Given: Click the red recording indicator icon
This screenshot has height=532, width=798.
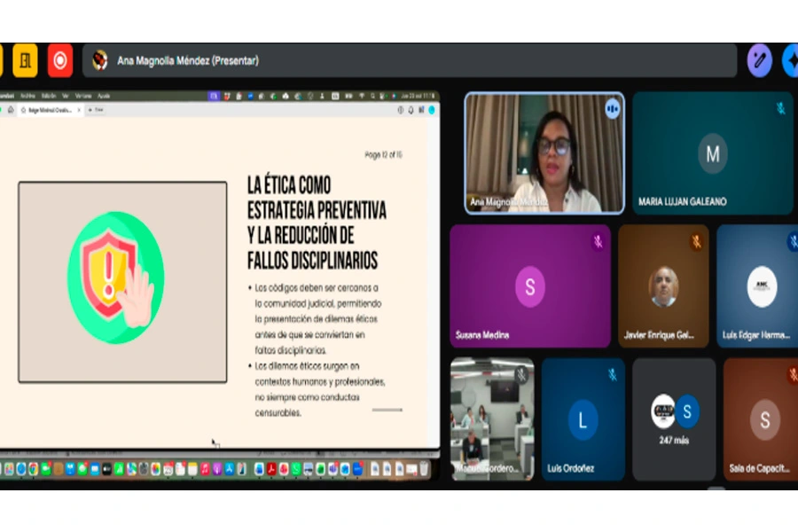Looking at the screenshot, I should [x=60, y=60].
